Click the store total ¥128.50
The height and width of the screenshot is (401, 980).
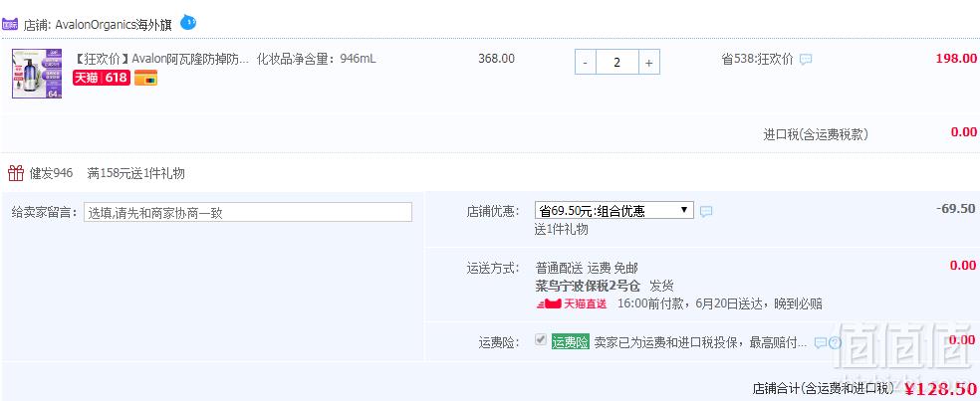(x=940, y=389)
